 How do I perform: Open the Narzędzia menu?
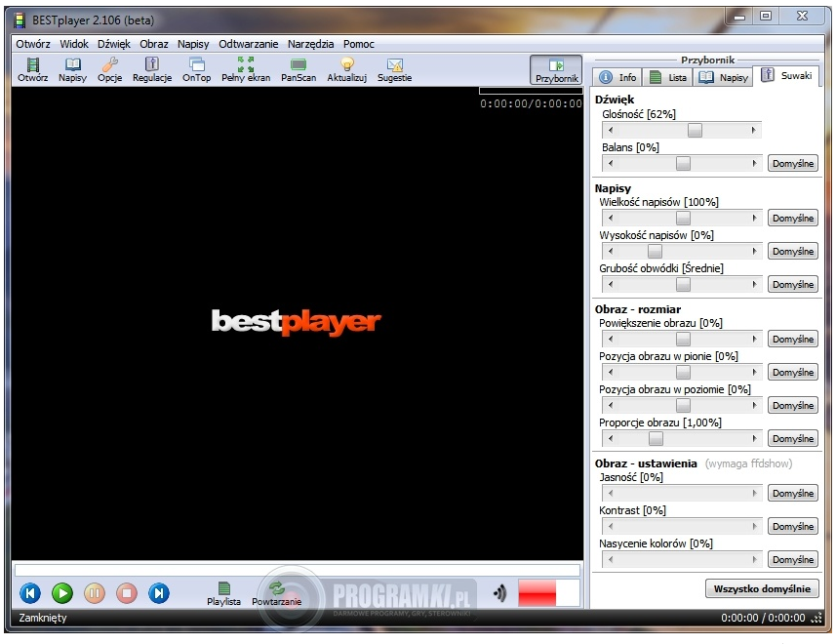point(311,44)
